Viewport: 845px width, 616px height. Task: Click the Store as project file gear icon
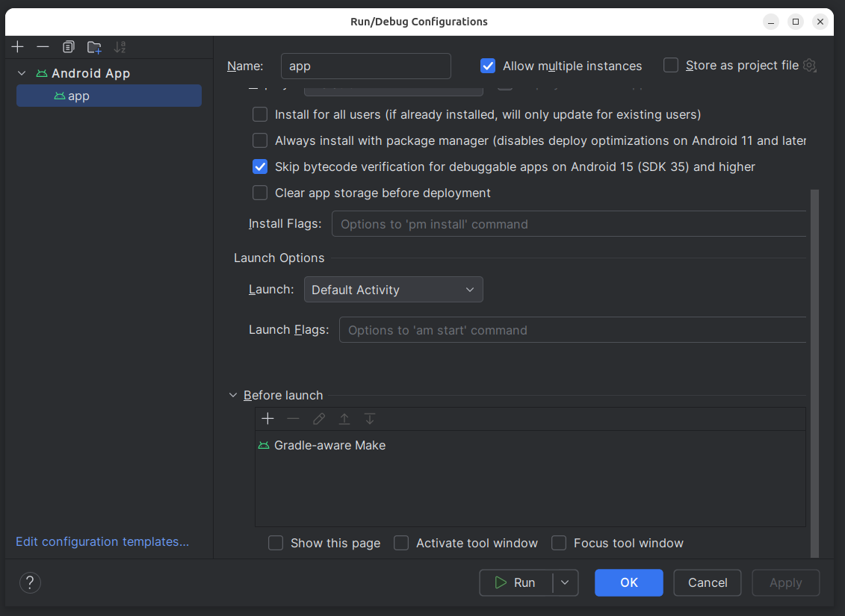(x=809, y=66)
